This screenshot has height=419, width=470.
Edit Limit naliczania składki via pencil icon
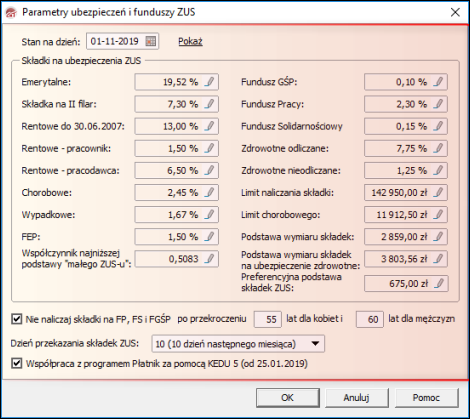coord(438,192)
